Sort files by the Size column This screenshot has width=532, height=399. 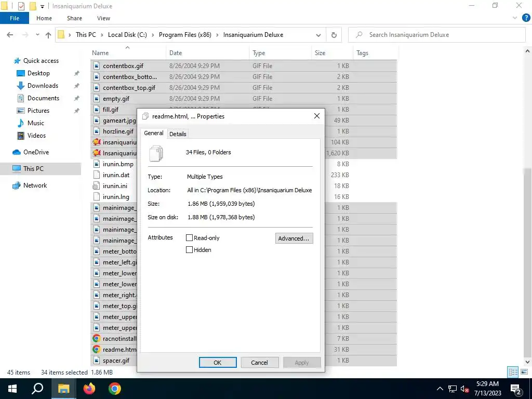pos(332,53)
